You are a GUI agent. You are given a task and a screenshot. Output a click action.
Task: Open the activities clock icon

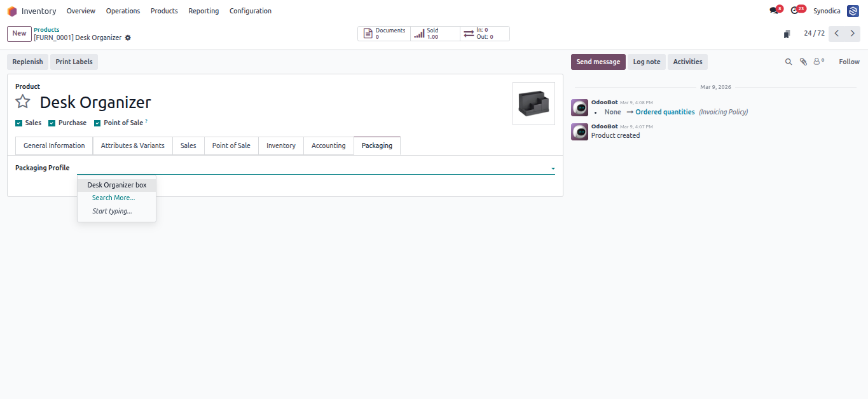point(794,11)
